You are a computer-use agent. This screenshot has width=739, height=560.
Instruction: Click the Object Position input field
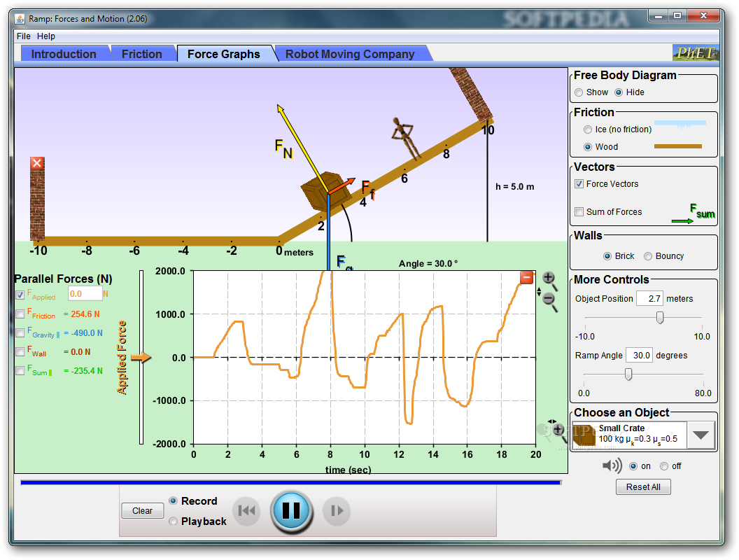[649, 298]
